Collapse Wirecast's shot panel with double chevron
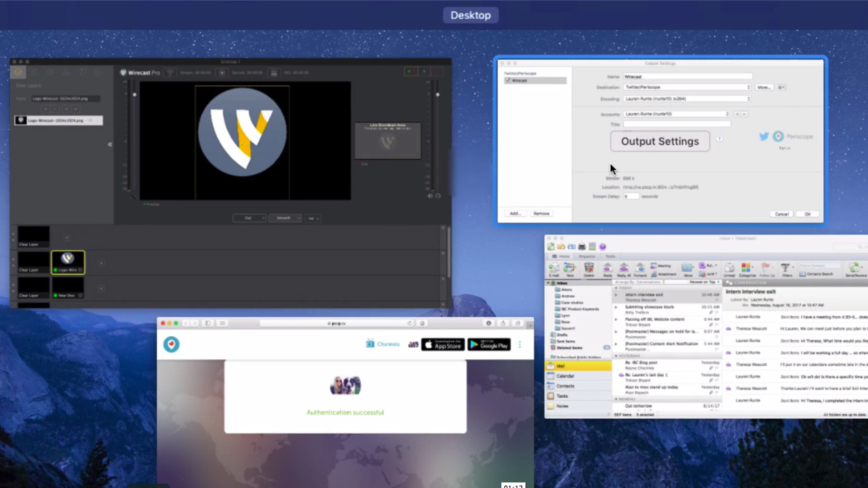Screen dimensions: 868x488 110,144
